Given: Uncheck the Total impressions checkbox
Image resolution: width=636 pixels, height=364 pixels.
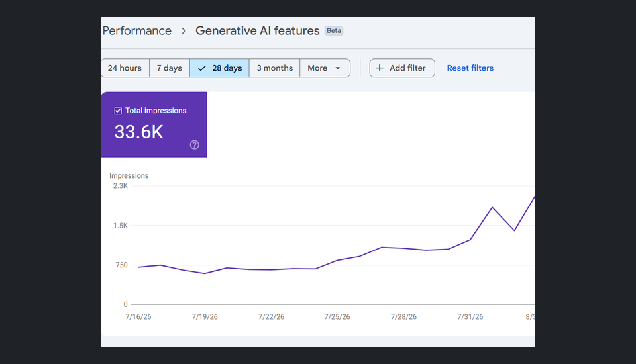Looking at the screenshot, I should pos(118,111).
